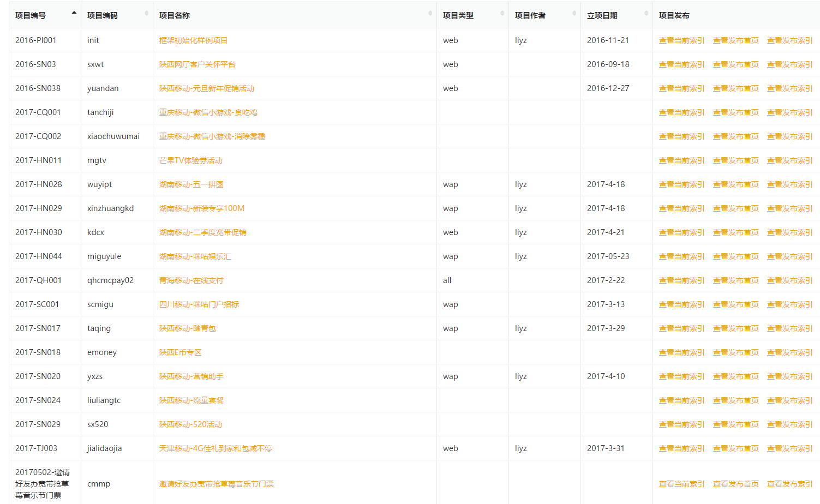This screenshot has width=820, height=504.
Task: Open project 湖南移动-五一拼图
Action: (191, 184)
